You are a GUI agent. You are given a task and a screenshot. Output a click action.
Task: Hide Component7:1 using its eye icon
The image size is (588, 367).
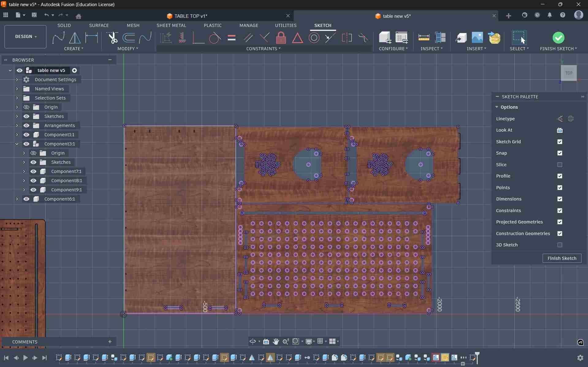(33, 171)
